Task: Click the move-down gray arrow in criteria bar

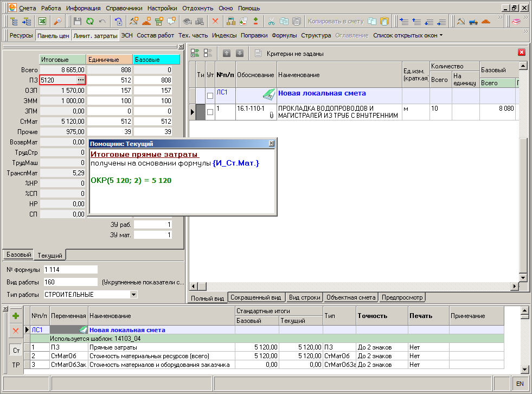Action: coord(240,53)
